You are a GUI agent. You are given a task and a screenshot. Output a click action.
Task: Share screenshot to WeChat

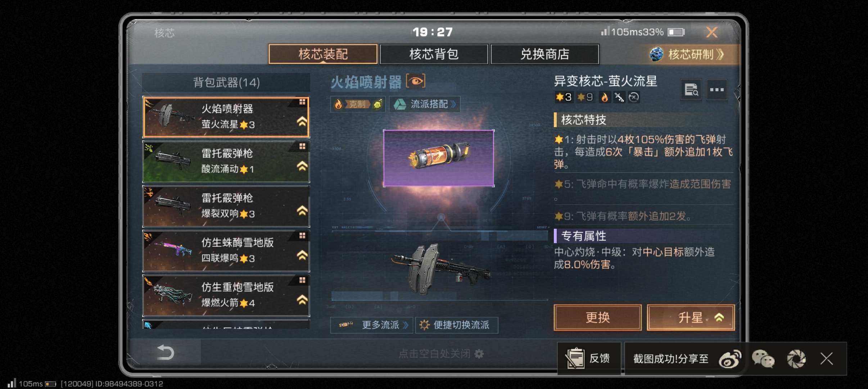pyautogui.click(x=763, y=359)
